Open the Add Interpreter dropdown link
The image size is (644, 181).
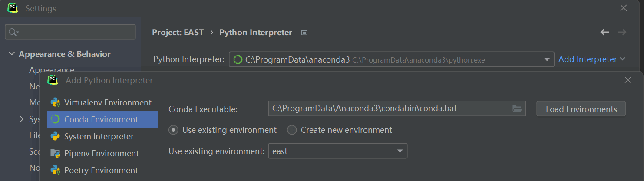[591, 59]
